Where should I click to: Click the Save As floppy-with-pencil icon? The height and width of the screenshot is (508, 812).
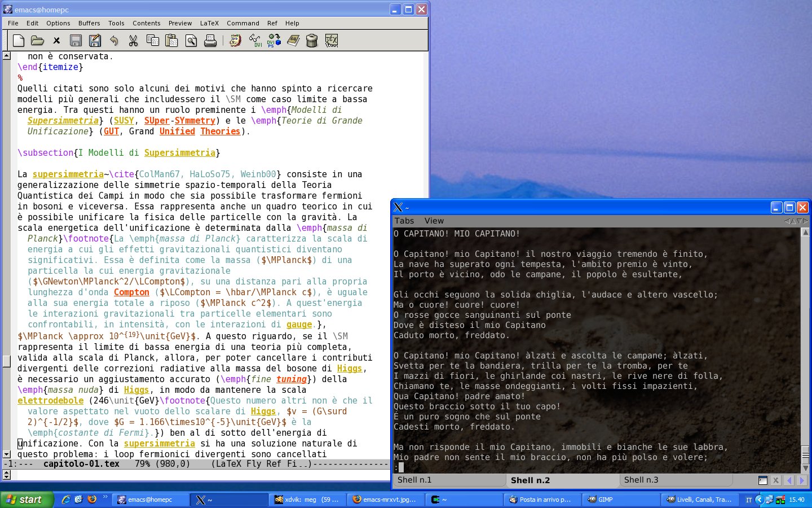pyautogui.click(x=95, y=41)
